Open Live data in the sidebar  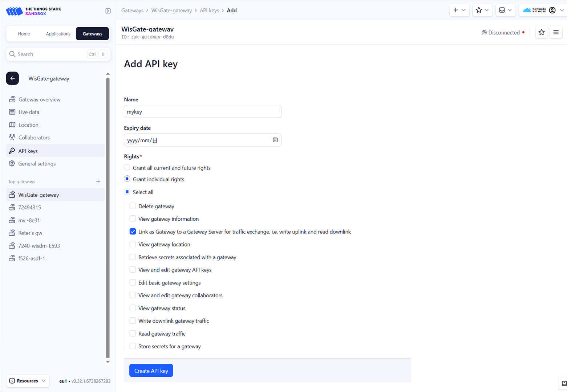click(55, 112)
